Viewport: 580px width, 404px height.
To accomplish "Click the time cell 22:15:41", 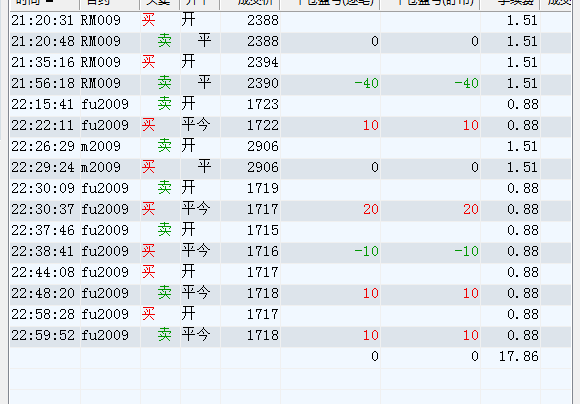I will point(43,104).
